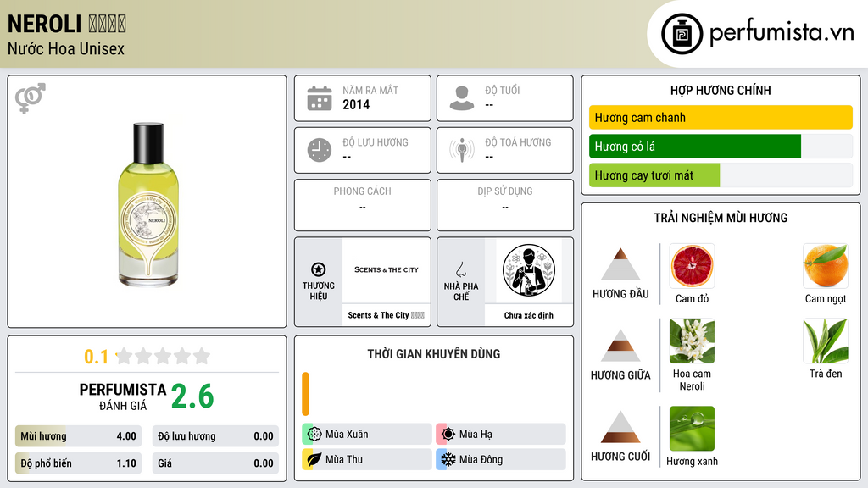Image resolution: width=868 pixels, height=488 pixels.
Task: Select the Mùa Xuân flower icon
Action: point(314,435)
